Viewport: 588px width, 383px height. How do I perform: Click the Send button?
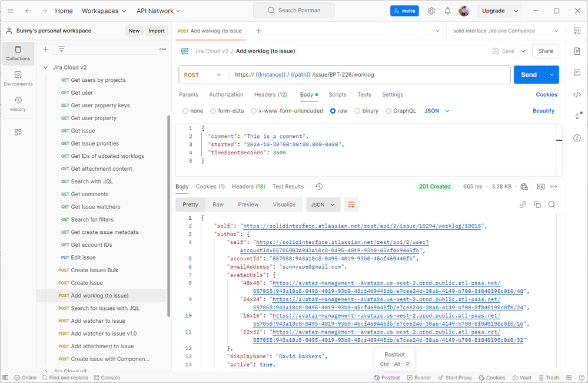click(529, 75)
